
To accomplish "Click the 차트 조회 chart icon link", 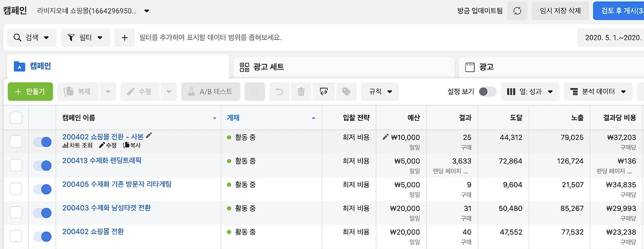I will tap(77, 145).
